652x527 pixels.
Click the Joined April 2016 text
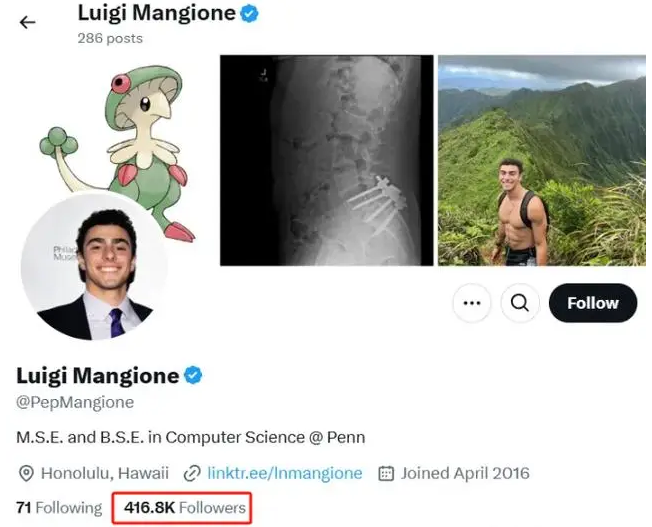tap(465, 473)
